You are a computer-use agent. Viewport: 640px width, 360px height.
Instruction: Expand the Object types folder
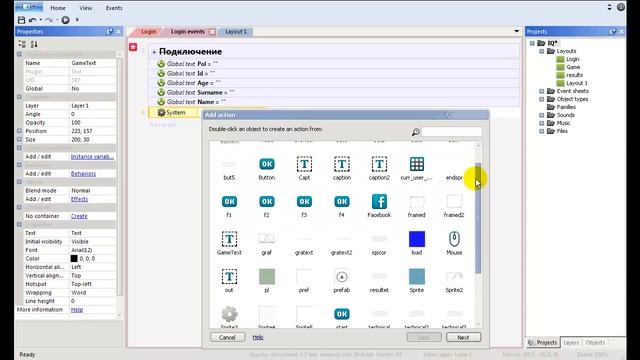point(542,99)
